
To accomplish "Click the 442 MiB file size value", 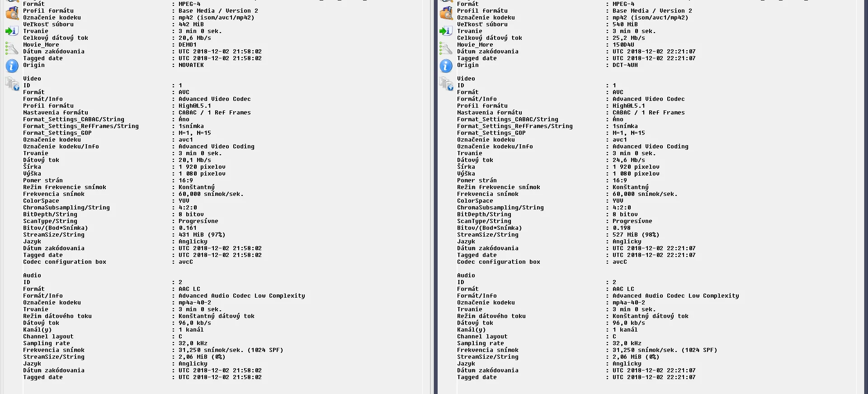I will (x=191, y=24).
